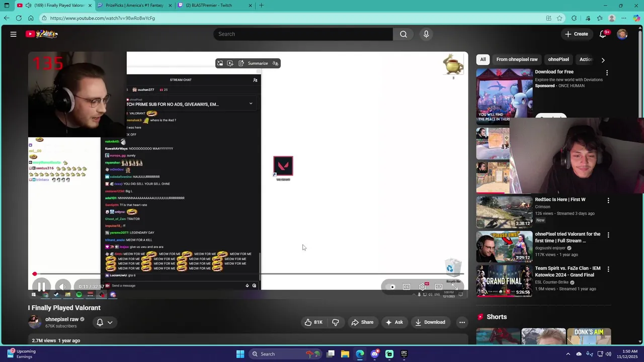Click the YouTube search magnifier button

[404, 34]
